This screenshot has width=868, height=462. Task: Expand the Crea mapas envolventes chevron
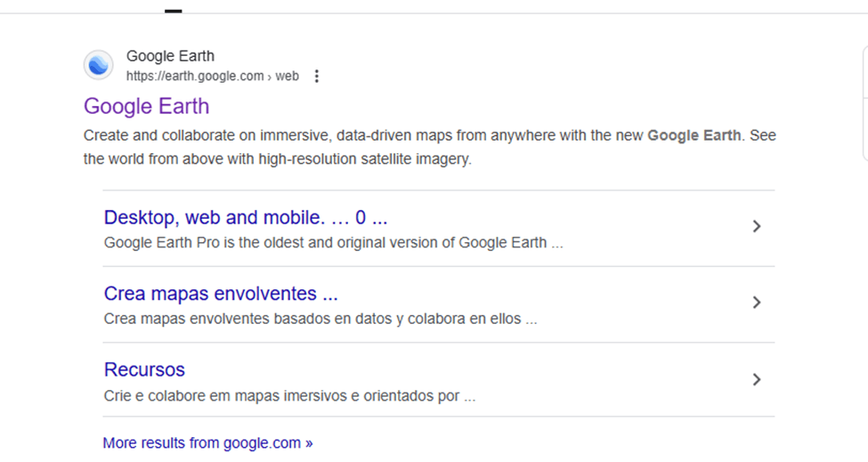pos(757,303)
